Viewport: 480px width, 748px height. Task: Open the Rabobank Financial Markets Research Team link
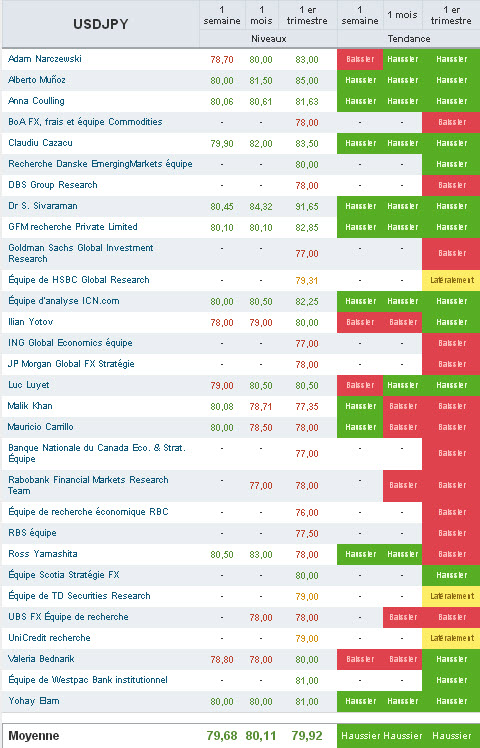click(x=88, y=485)
